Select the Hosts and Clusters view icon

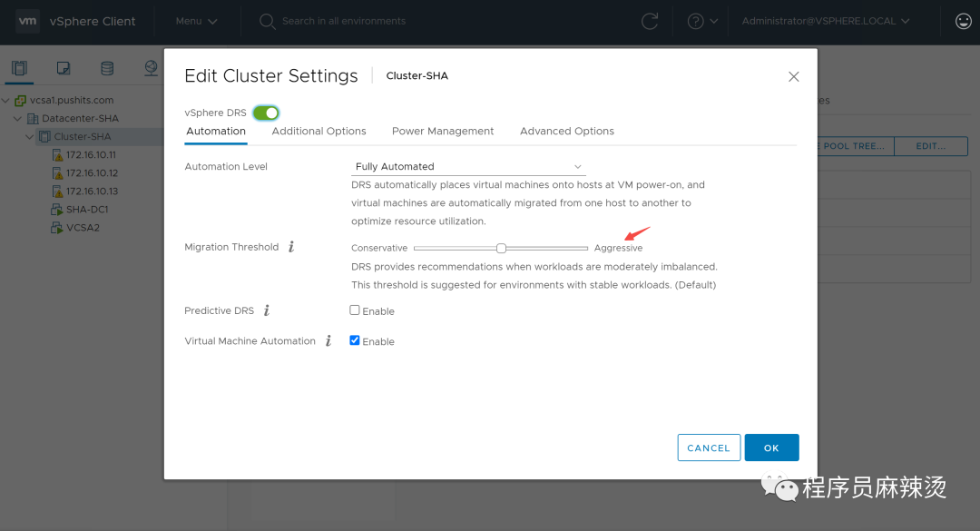click(19, 67)
